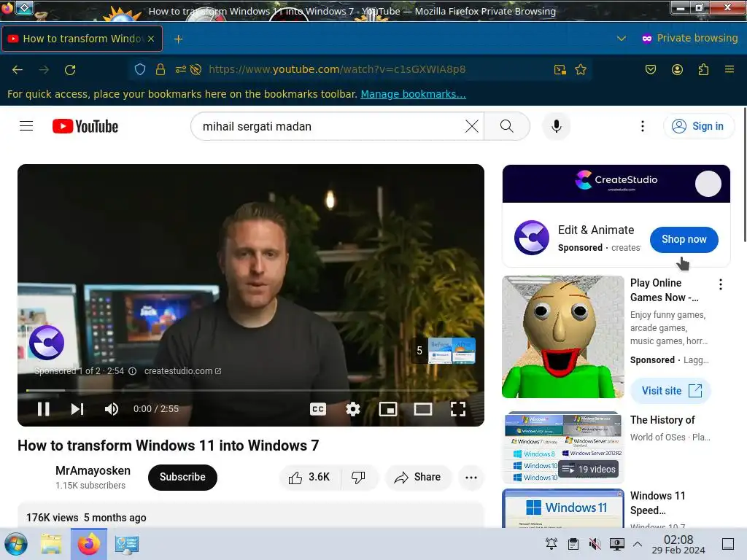Expand the list all tabs chevron
The image size is (747, 560).
(622, 39)
